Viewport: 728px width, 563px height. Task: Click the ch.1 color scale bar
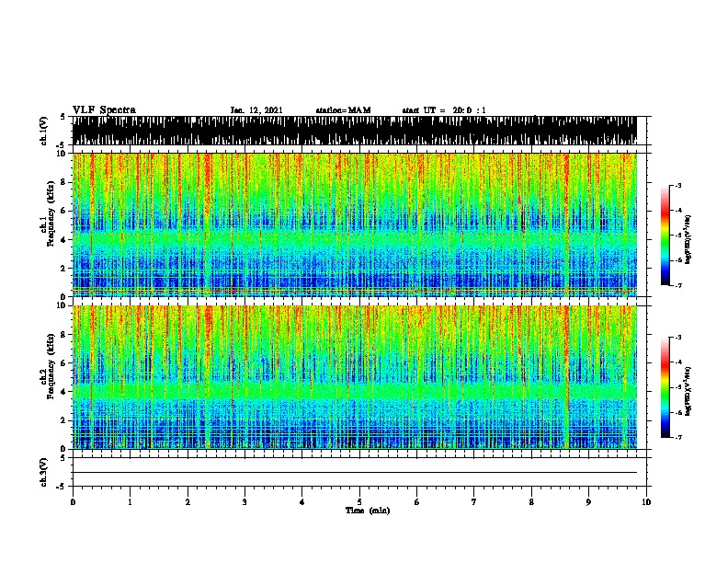click(665, 236)
